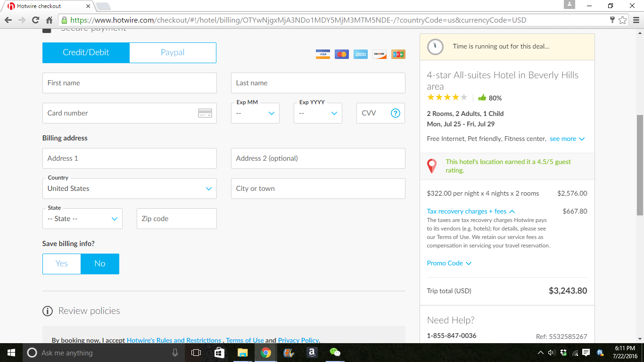Click the credit card icon in Card number field

pyautogui.click(x=205, y=113)
